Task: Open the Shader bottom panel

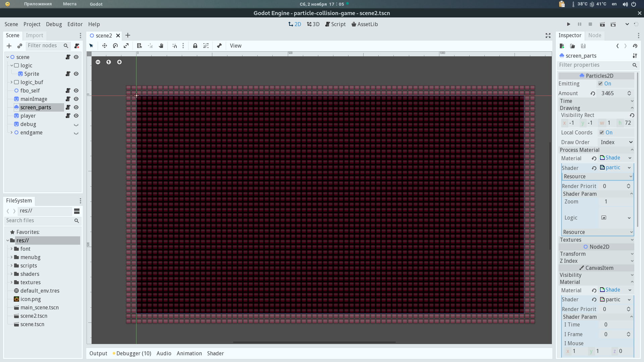Action: (215, 353)
